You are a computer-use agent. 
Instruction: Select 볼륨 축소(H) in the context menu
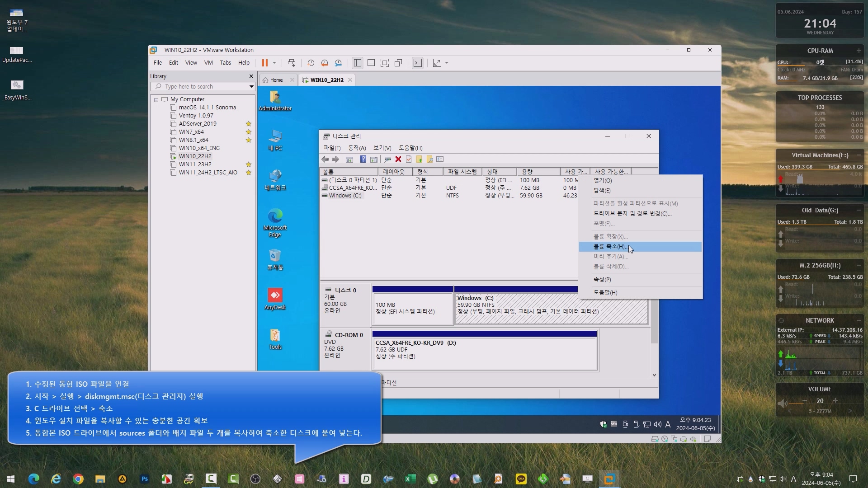tap(609, 246)
